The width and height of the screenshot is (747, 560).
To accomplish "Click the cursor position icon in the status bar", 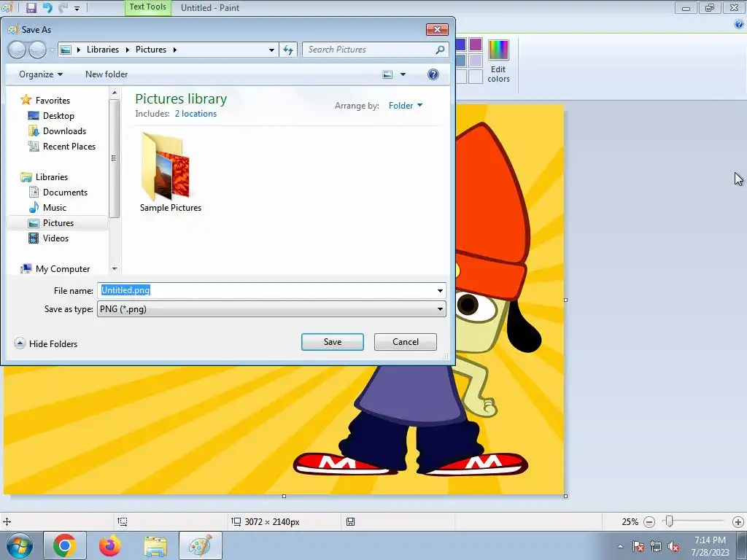I will click(x=7, y=522).
